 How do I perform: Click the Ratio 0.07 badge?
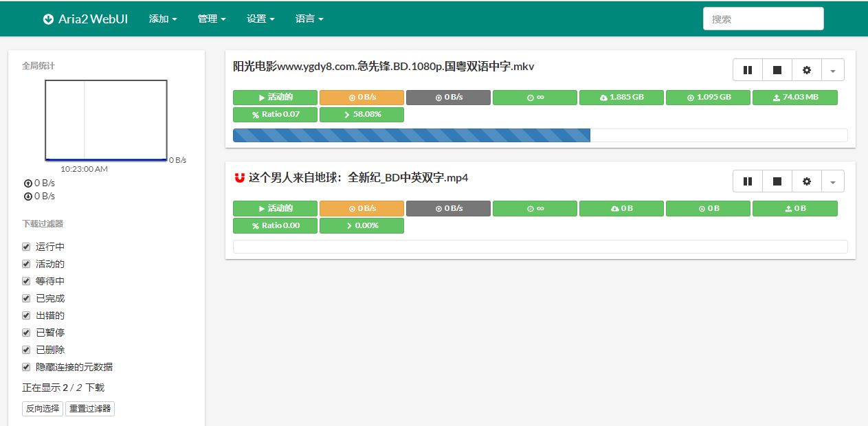275,114
